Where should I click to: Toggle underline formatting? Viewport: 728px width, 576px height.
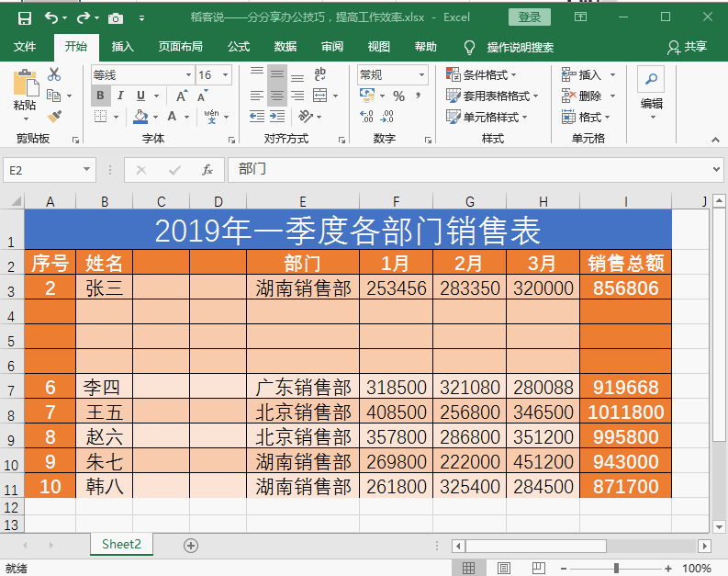point(140,96)
